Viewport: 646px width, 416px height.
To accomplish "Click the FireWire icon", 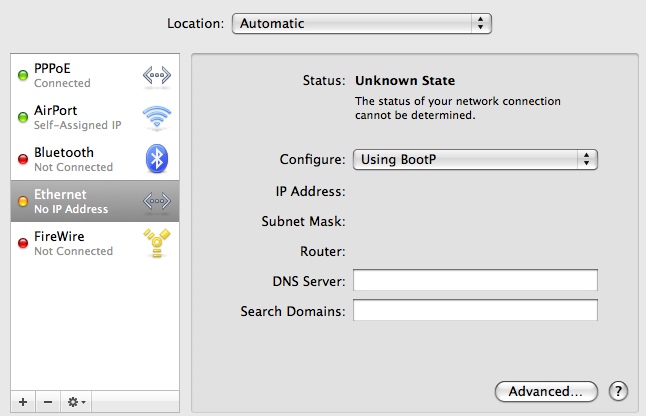I will point(157,243).
